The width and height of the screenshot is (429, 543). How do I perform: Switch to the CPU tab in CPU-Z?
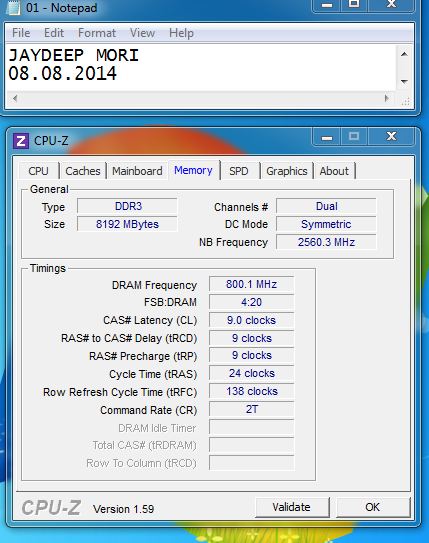pyautogui.click(x=38, y=171)
